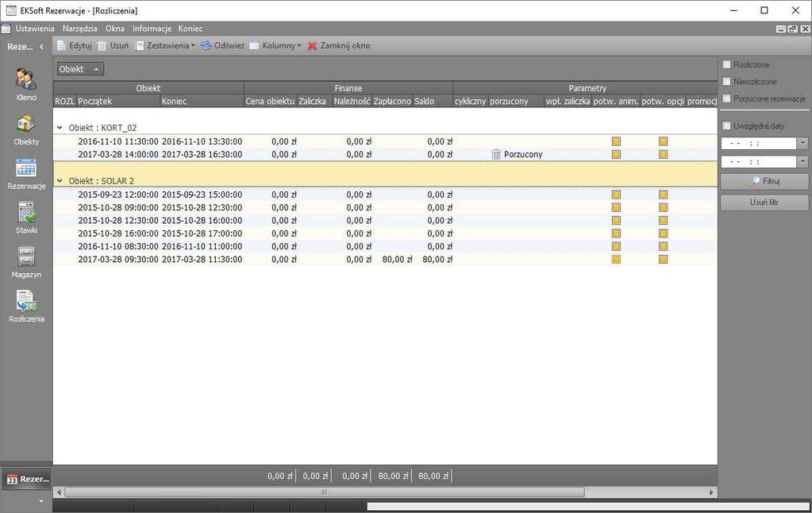Open the Obiekty sidebar icon
812x513 pixels.
click(x=26, y=129)
